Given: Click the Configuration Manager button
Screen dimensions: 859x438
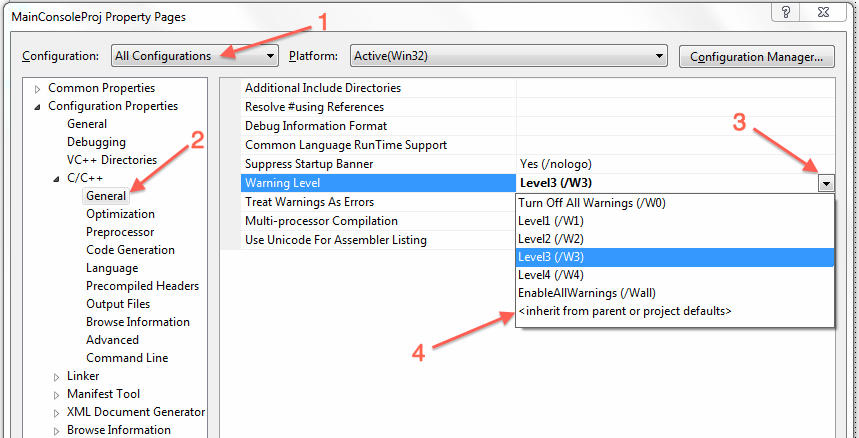Looking at the screenshot, I should [x=756, y=57].
